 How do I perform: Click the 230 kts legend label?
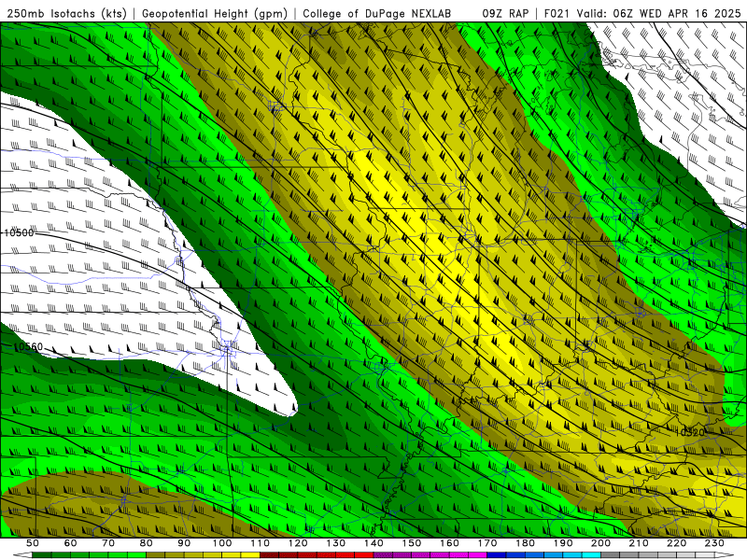[714, 543]
